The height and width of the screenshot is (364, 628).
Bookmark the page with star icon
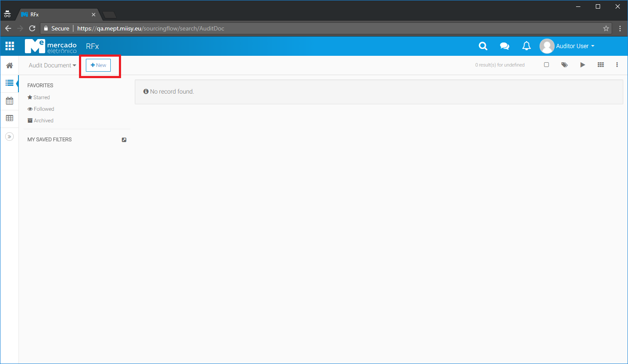pyautogui.click(x=606, y=28)
